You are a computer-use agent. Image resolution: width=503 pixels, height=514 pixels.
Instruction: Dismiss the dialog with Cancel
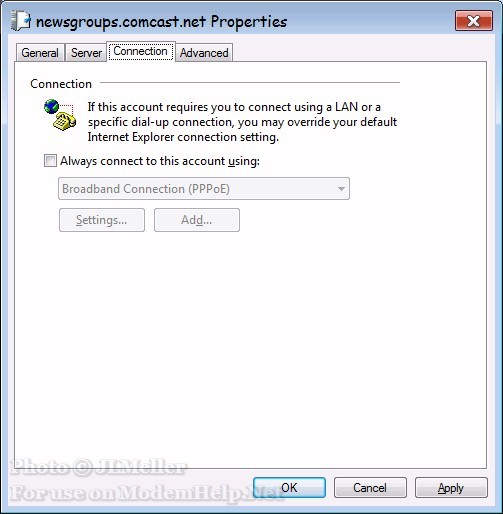[x=370, y=488]
